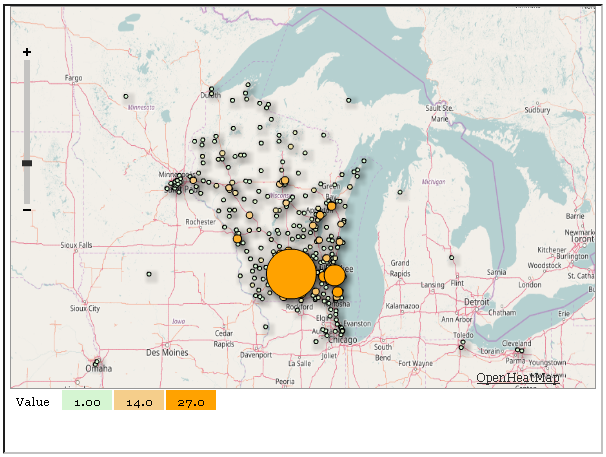The image size is (606, 457).
Task: Select the 27.0 orange legend swatch
Action: pos(191,400)
